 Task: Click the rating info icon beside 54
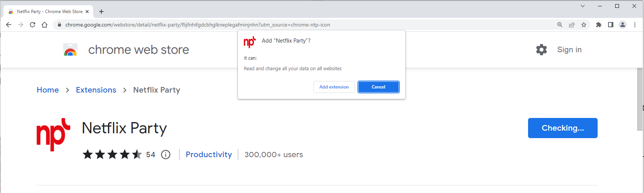coord(166,155)
